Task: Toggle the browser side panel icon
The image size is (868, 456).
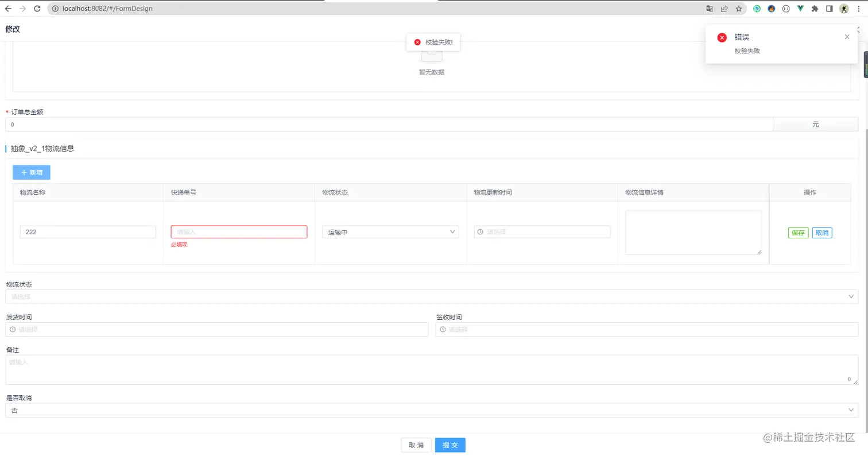Action: [830, 9]
